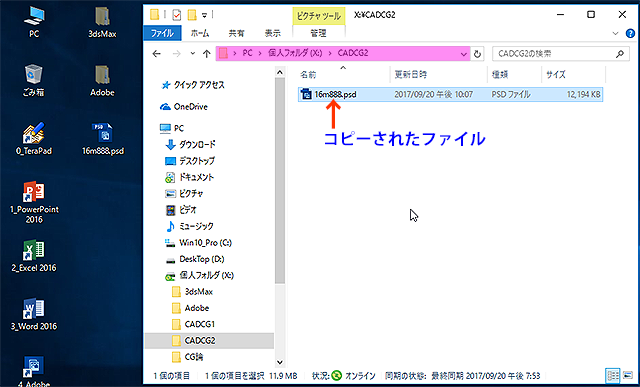Switch to details view icon
Screen dimensions: 640x387
tap(612, 376)
